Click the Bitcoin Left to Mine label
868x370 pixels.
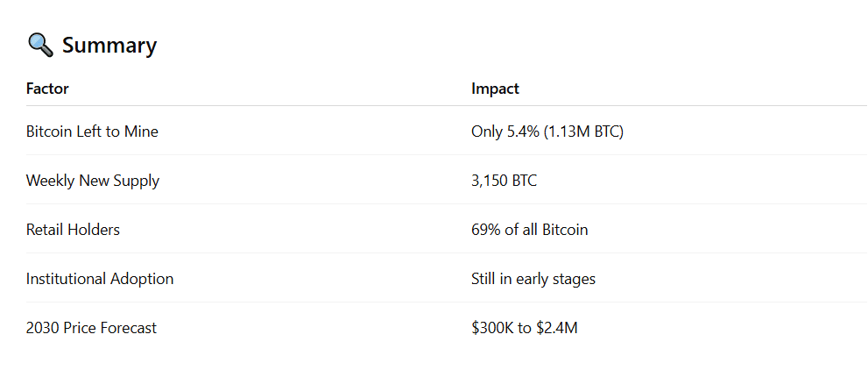coord(92,132)
